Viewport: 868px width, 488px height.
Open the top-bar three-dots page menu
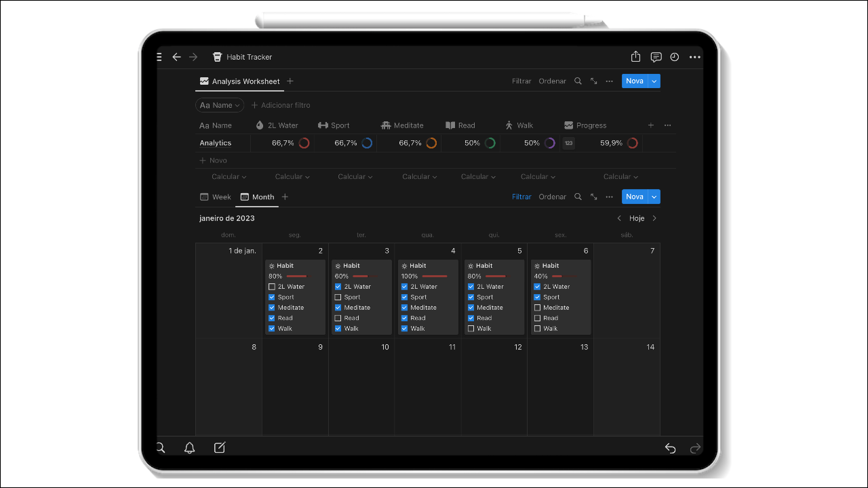(x=694, y=57)
